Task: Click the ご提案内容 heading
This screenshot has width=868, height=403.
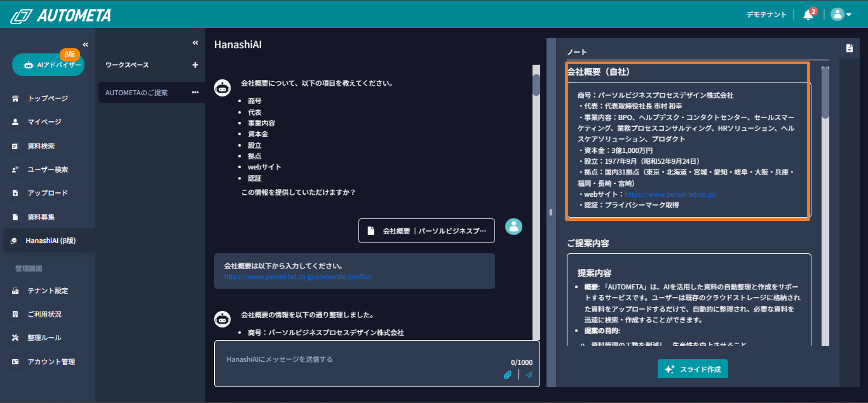Action: tap(588, 243)
